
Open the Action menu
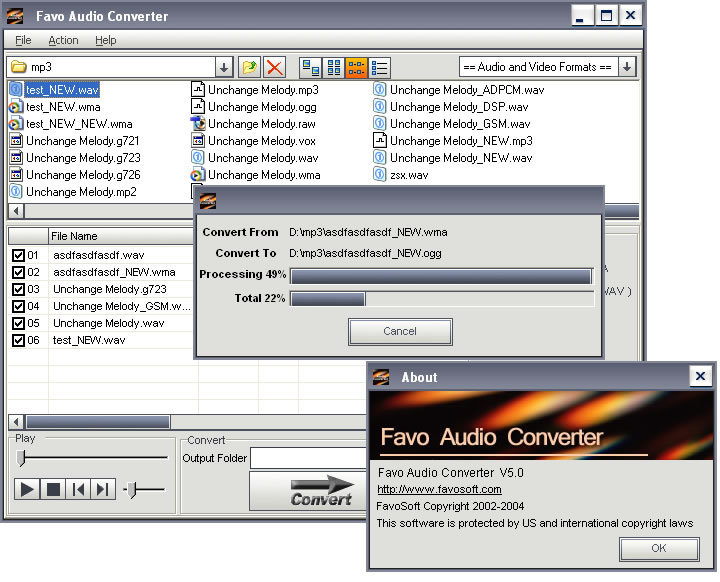[x=63, y=40]
